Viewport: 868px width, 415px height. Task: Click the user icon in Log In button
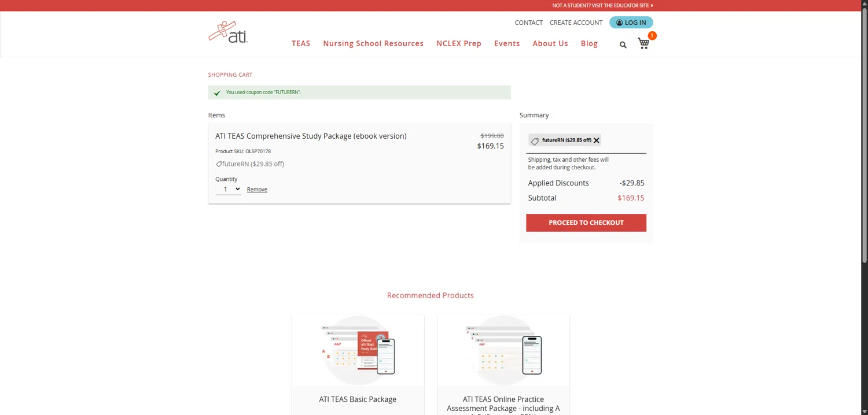click(619, 23)
